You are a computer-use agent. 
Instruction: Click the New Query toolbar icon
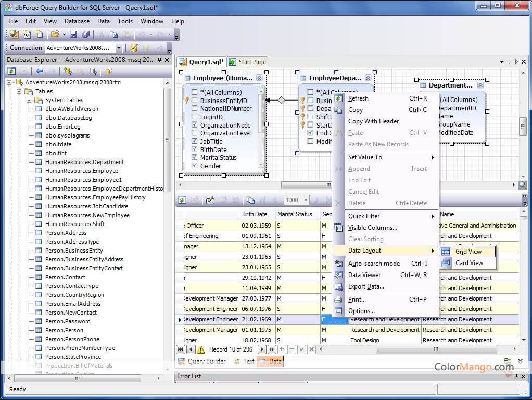click(x=14, y=34)
